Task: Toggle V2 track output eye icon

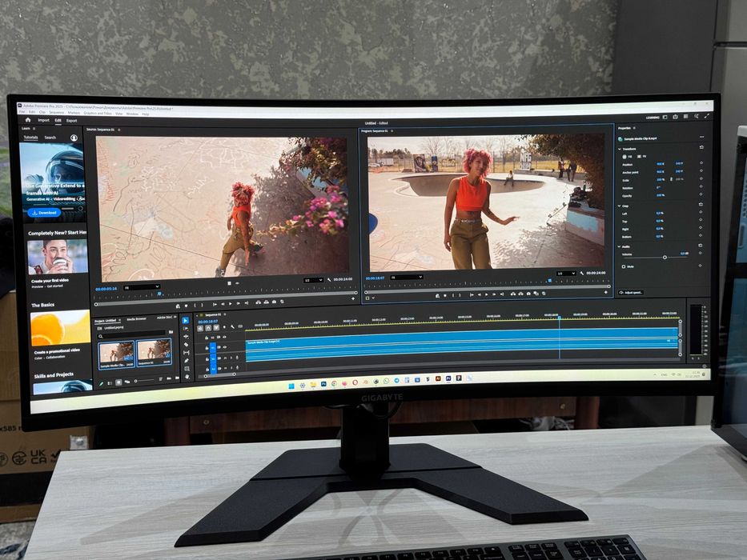Action: click(x=224, y=338)
